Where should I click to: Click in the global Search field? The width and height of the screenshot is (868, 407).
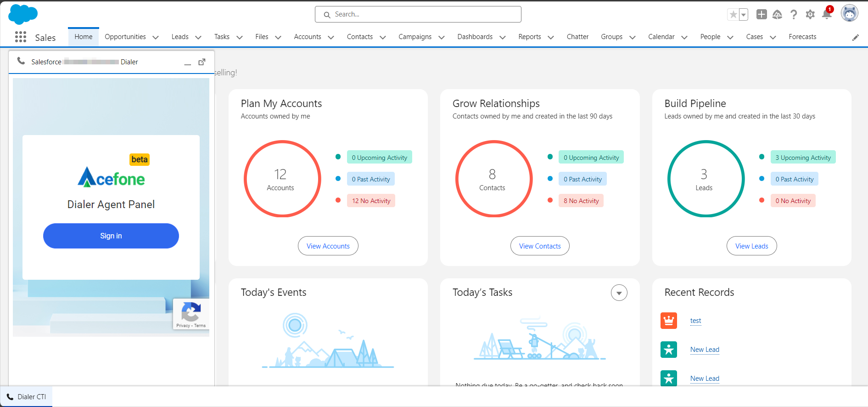418,14
